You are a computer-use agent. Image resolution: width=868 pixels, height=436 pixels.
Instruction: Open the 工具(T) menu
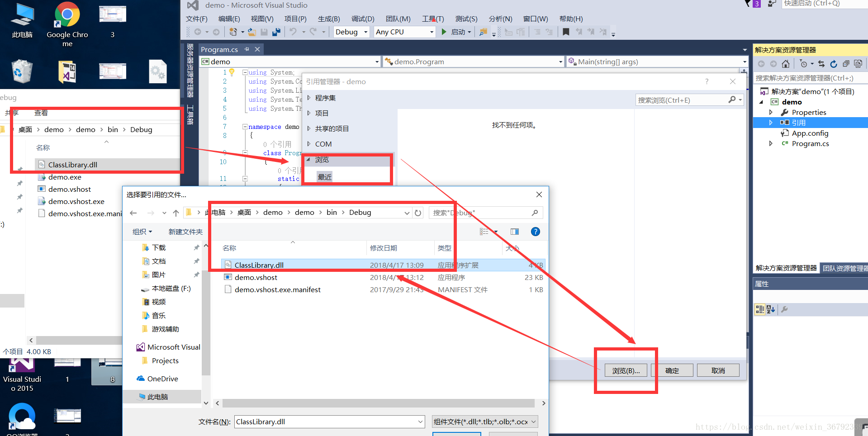point(433,19)
